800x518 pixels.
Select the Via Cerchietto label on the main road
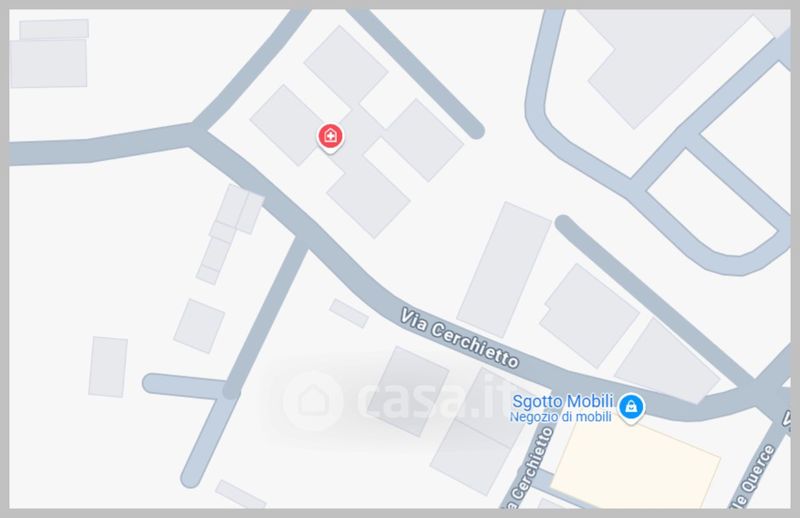click(459, 337)
